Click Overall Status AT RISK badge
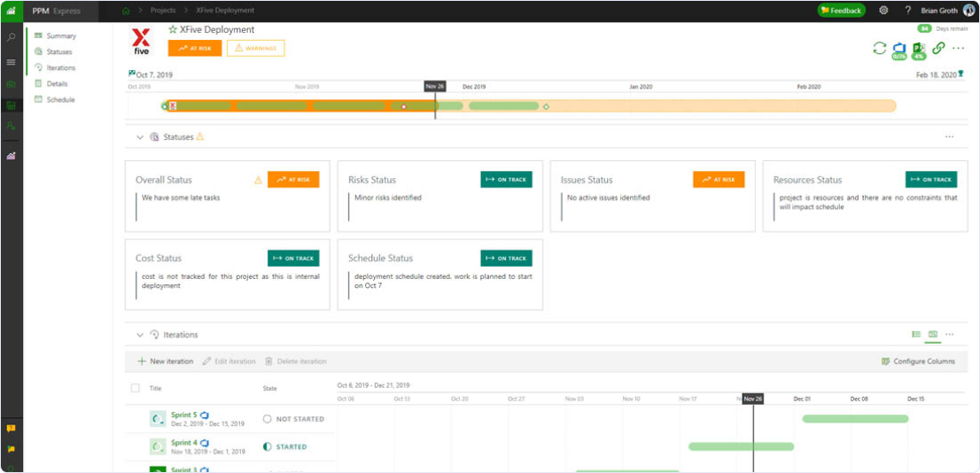This screenshot has height=473, width=980. pyautogui.click(x=293, y=179)
